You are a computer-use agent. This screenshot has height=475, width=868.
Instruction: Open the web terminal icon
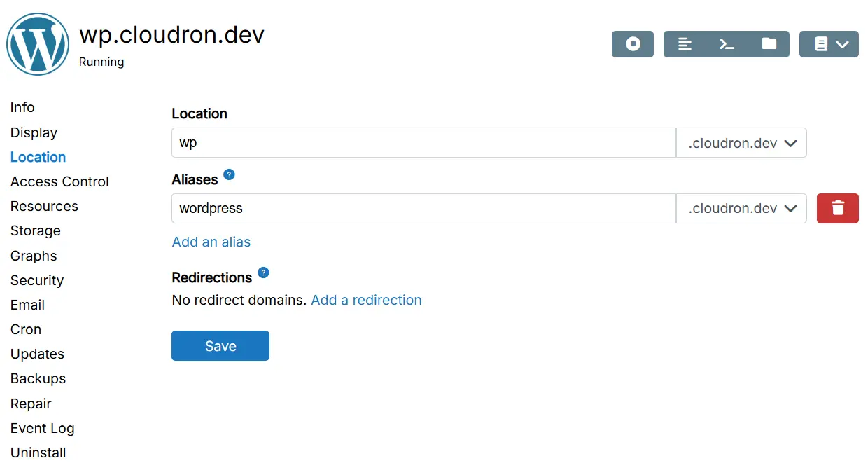click(x=727, y=44)
